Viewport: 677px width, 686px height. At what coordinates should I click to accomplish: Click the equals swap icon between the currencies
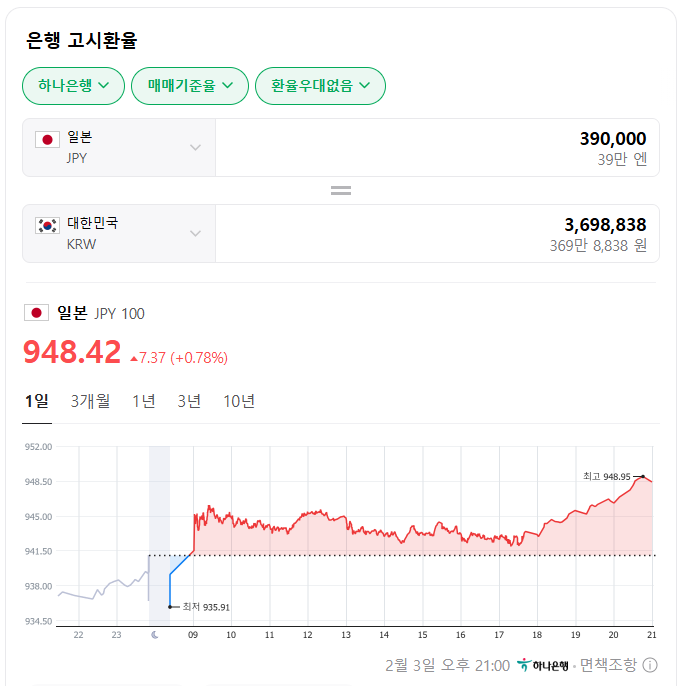pos(341,190)
